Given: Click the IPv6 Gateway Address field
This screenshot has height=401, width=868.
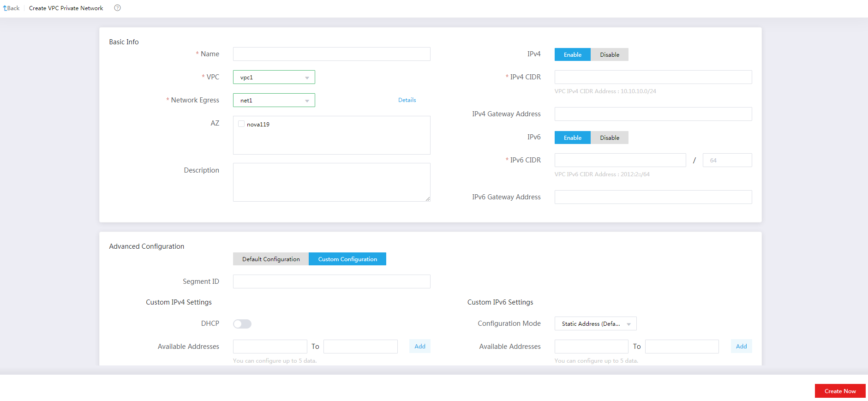Looking at the screenshot, I should [x=653, y=197].
